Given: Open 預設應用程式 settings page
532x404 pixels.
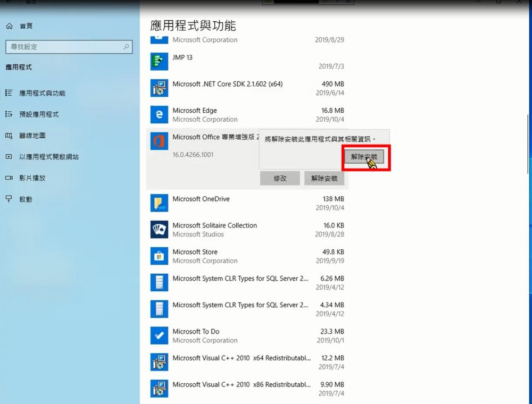Looking at the screenshot, I should coord(39,114).
